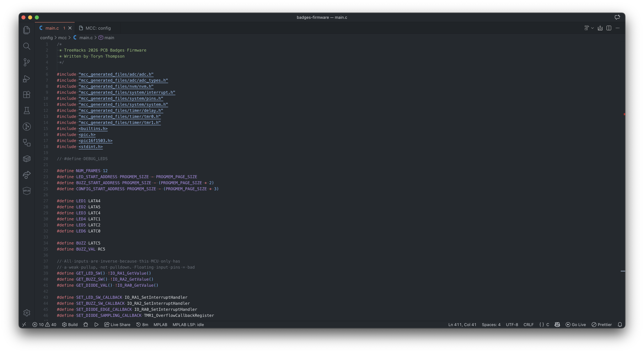Click error marker in overview ruler
Viewport: 644px width, 353px height.
click(x=624, y=114)
